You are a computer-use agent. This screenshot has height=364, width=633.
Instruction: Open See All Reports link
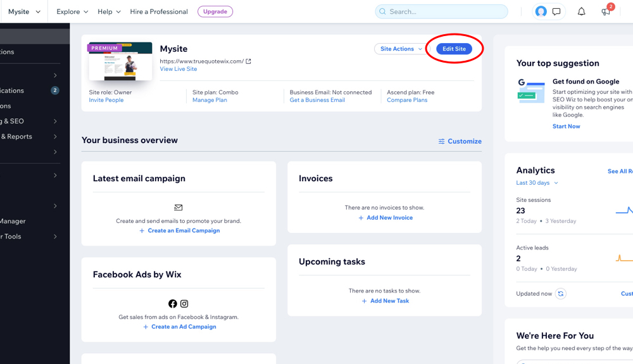[620, 171]
